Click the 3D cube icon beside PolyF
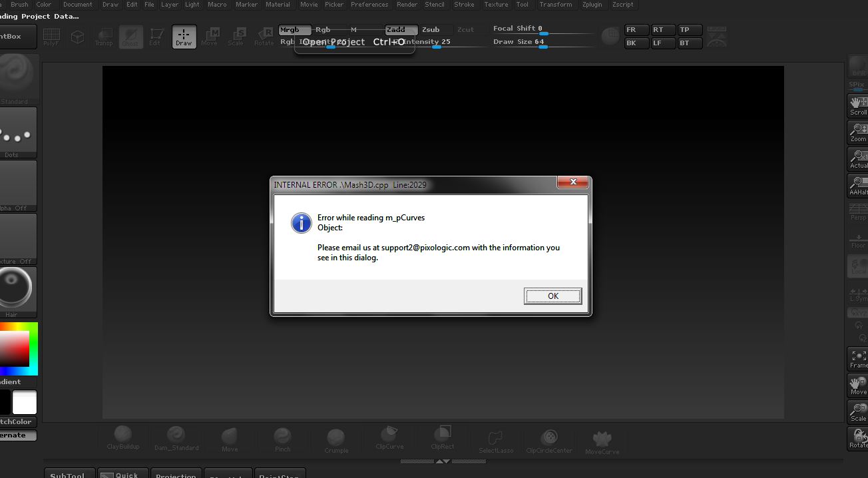The height and width of the screenshot is (478, 868). [x=78, y=37]
